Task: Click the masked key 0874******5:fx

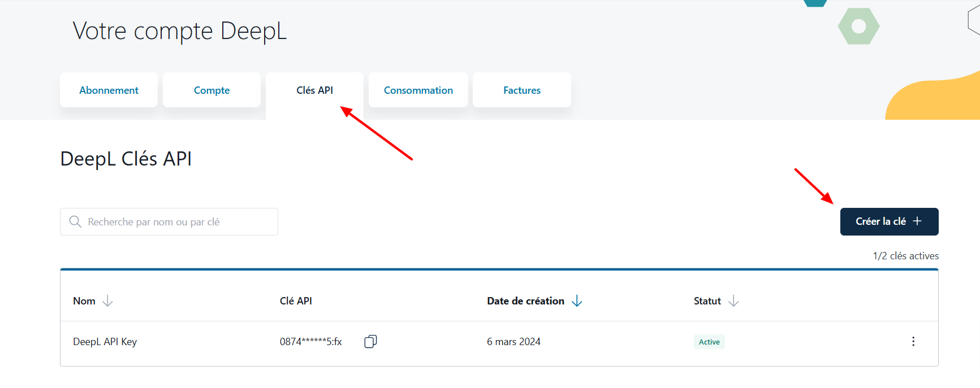Action: 311,342
